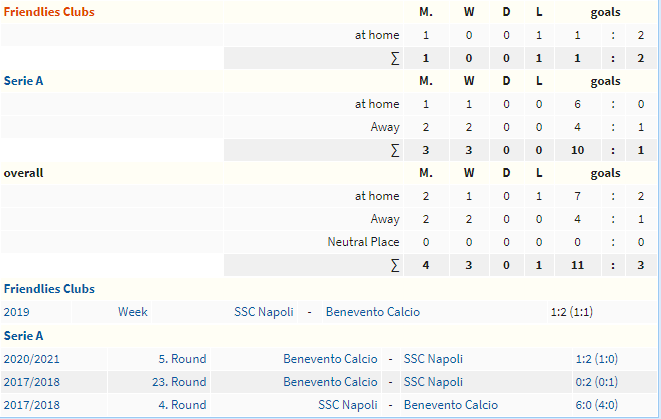The image size is (661, 419).
Task: Open SSC Napoli in the 5. Round row
Action: (x=433, y=359)
